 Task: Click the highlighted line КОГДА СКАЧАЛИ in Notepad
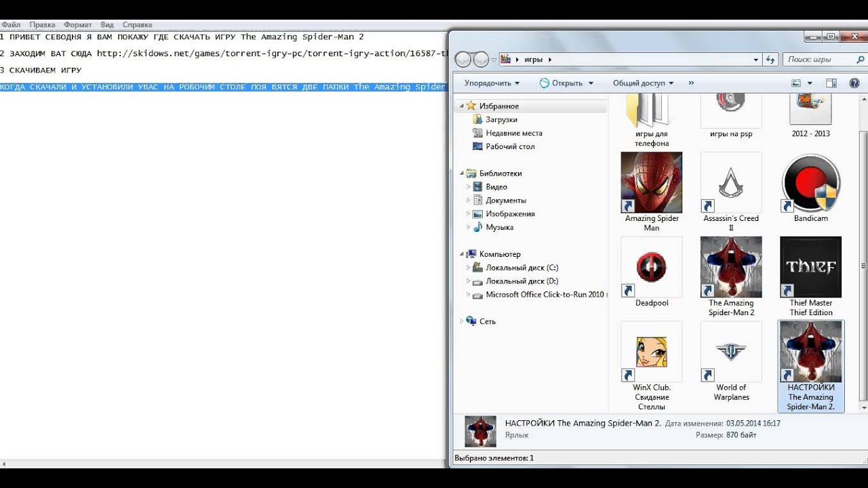223,87
